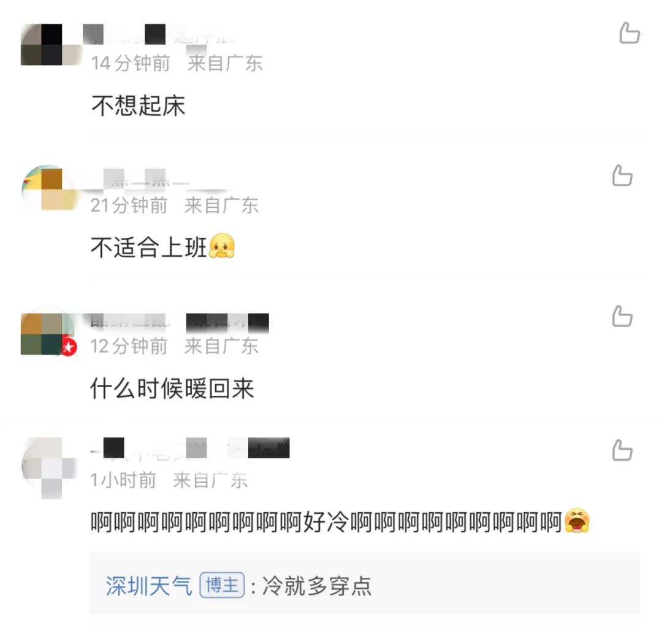Like the comment saying 不想起床
This screenshot has width=662, height=644.
point(629,33)
